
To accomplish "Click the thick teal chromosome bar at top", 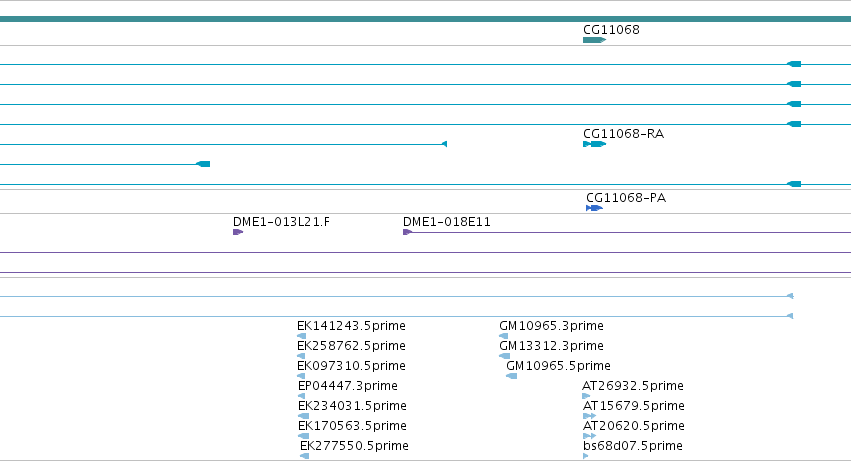I will (426, 19).
